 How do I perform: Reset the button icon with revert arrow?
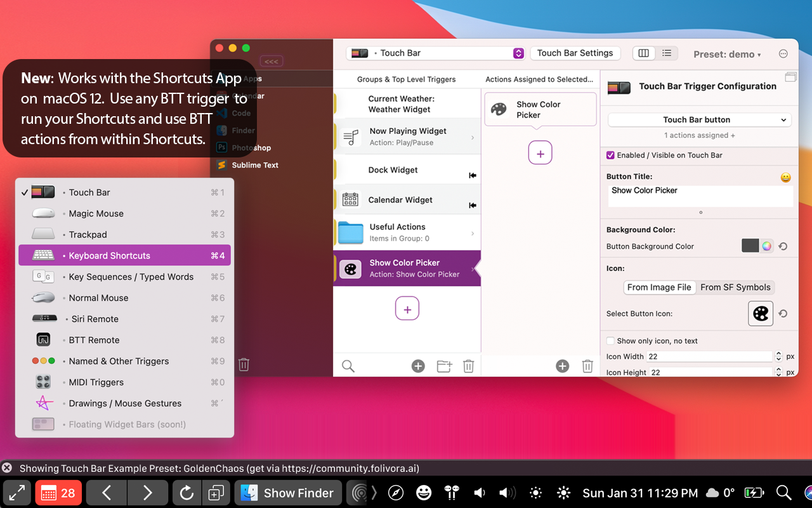(783, 314)
